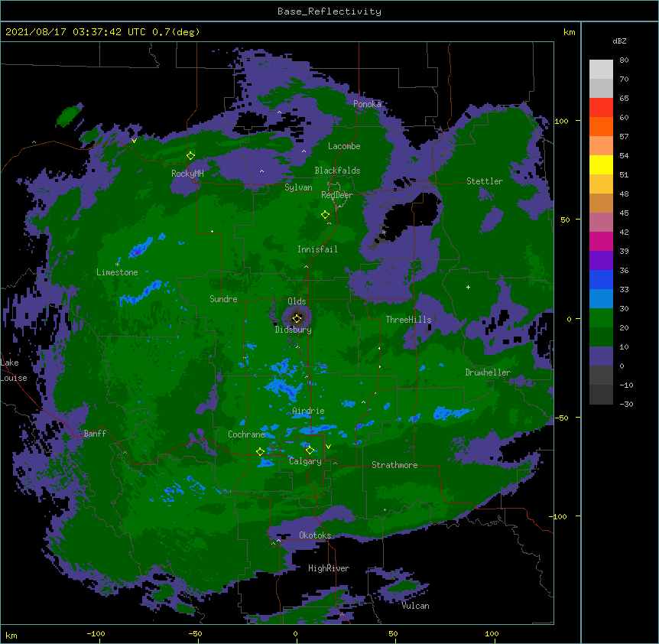The height and width of the screenshot is (644, 659).
Task: Click the Stettler city label
Action: tap(485, 181)
